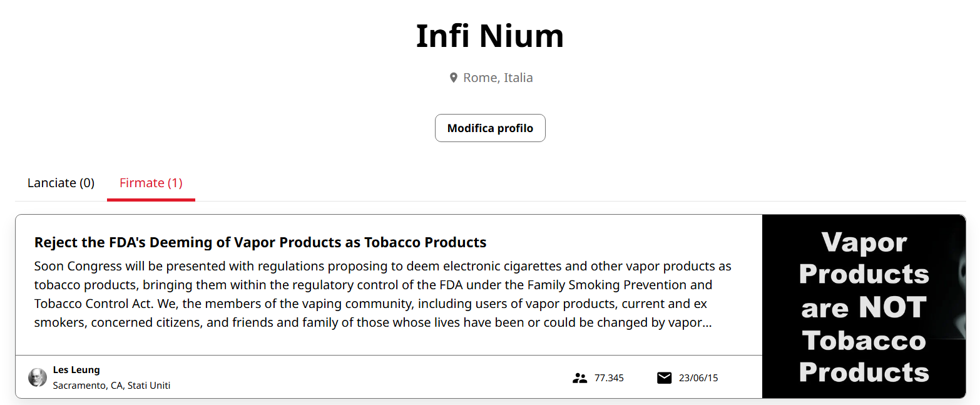The image size is (980, 405).
Task: Open the Vapor Products petition image
Action: click(x=864, y=307)
